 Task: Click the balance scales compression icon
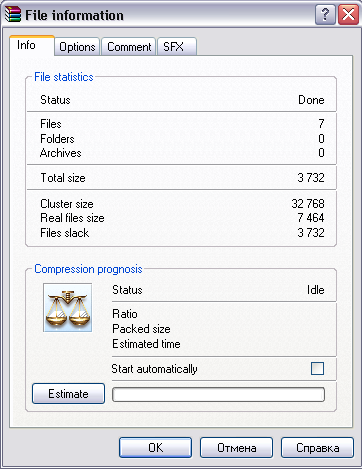point(68,308)
